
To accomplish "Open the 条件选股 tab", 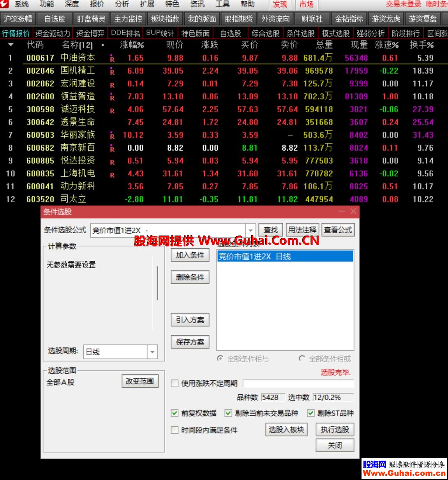I will click(x=300, y=33).
